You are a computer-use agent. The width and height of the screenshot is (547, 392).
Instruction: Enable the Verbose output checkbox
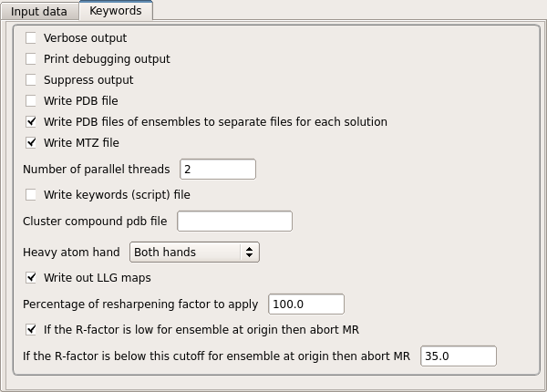pos(32,38)
